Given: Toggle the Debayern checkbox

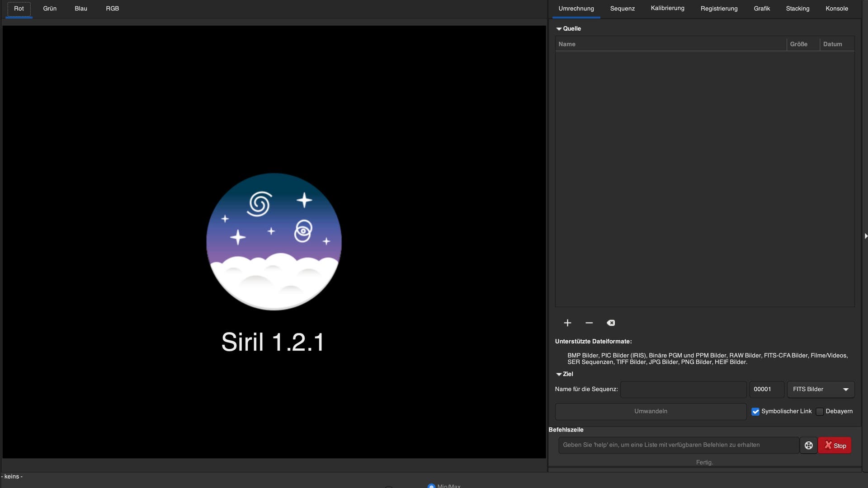Looking at the screenshot, I should point(820,411).
